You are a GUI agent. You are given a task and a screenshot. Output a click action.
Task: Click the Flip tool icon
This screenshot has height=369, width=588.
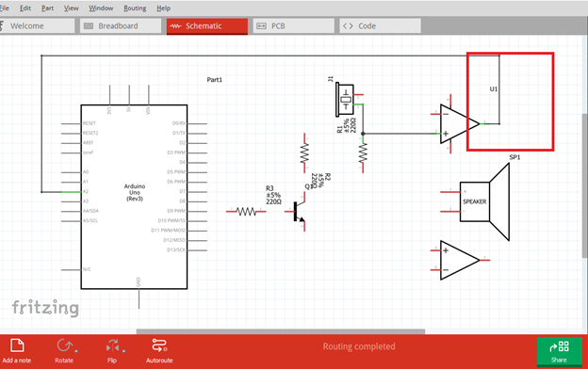point(112,345)
